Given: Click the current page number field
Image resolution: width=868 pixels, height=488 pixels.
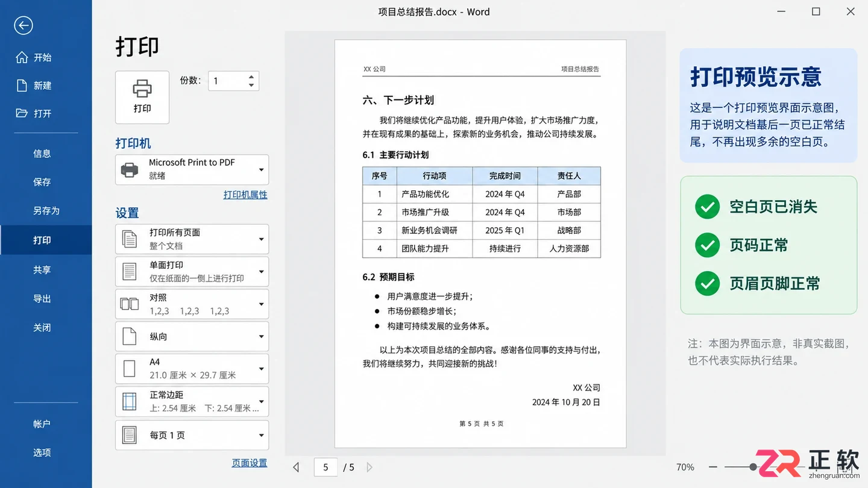Looking at the screenshot, I should (x=325, y=467).
